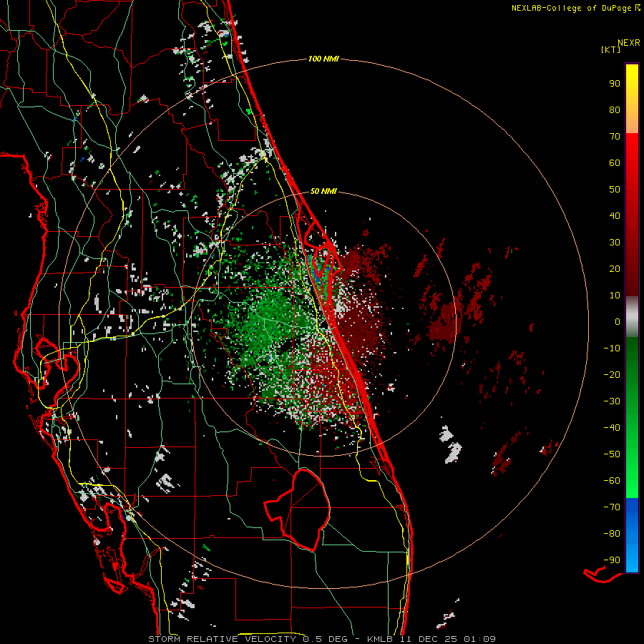Image resolution: width=644 pixels, height=644 pixels.
Task: Click the 50 NMI range ring label
Action: tap(323, 191)
